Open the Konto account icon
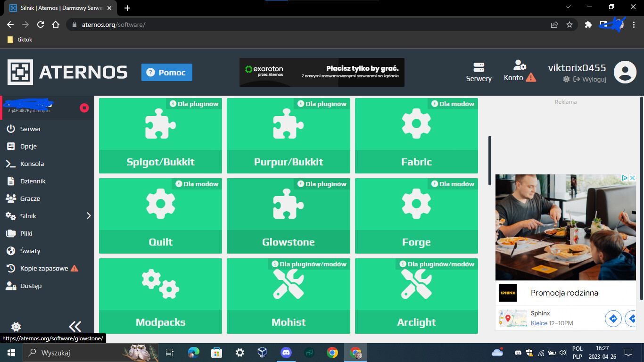Screen dimensions: 644x362 (x=520, y=65)
